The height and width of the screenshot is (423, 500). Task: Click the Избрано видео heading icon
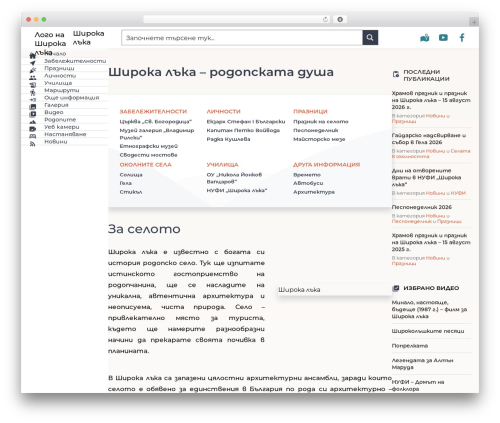click(x=396, y=288)
